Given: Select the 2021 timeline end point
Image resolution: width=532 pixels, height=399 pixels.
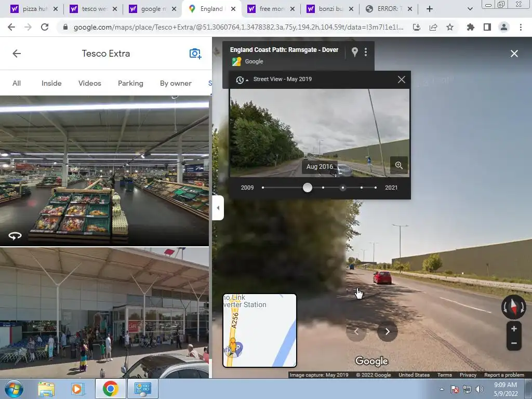Looking at the screenshot, I should [x=375, y=188].
